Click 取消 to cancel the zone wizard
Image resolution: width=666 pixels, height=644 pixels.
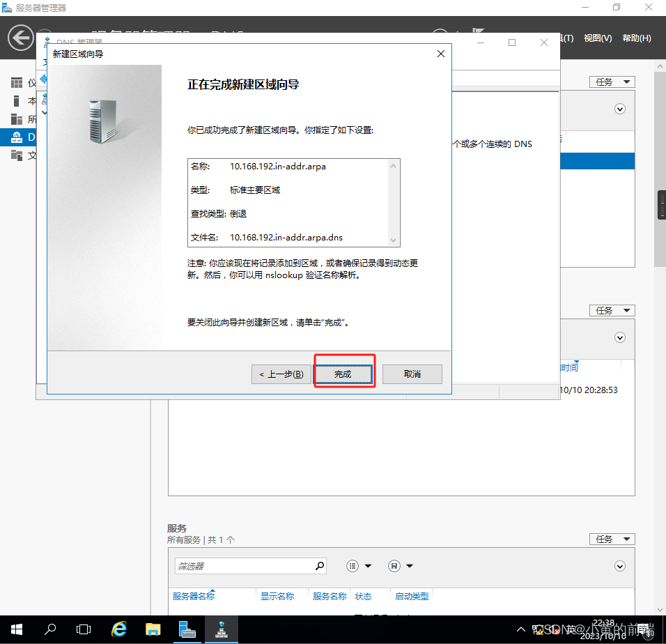coord(412,374)
